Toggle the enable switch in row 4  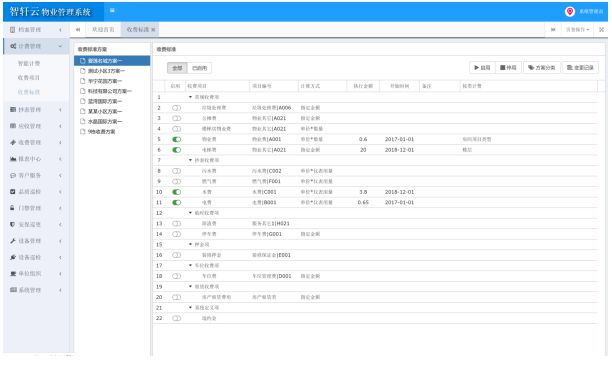pyautogui.click(x=176, y=129)
